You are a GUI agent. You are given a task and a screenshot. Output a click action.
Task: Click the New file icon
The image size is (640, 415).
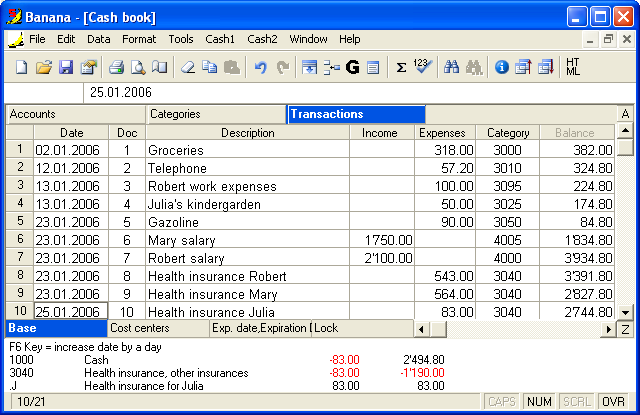click(22, 67)
